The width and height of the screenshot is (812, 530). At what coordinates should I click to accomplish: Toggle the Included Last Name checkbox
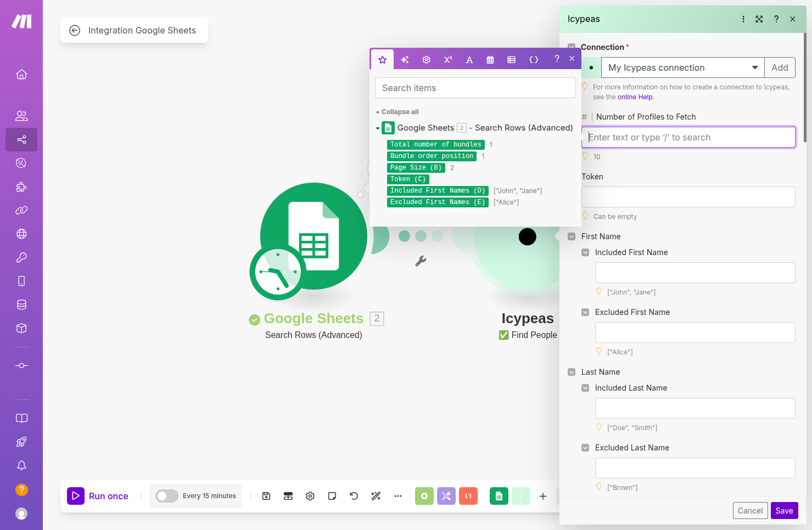[x=585, y=388]
